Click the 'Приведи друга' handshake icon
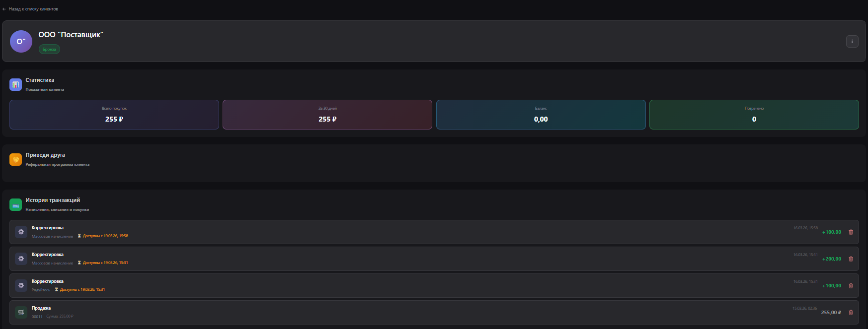The width and height of the screenshot is (868, 329). (15, 159)
